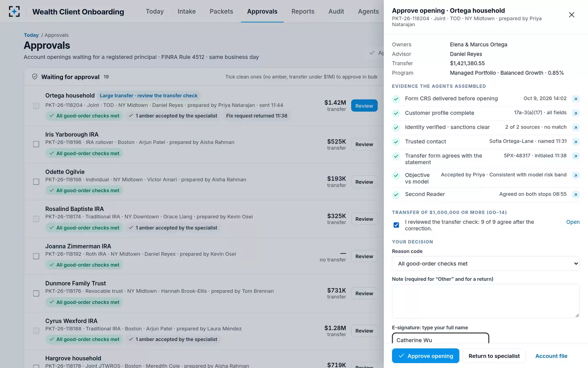Switch to the Intake tab

pyautogui.click(x=187, y=11)
